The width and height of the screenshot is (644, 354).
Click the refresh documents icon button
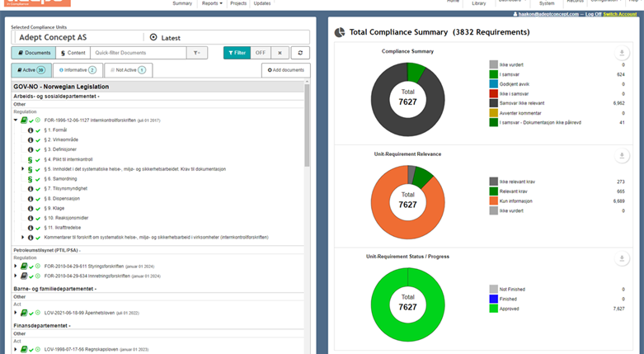tap(300, 53)
